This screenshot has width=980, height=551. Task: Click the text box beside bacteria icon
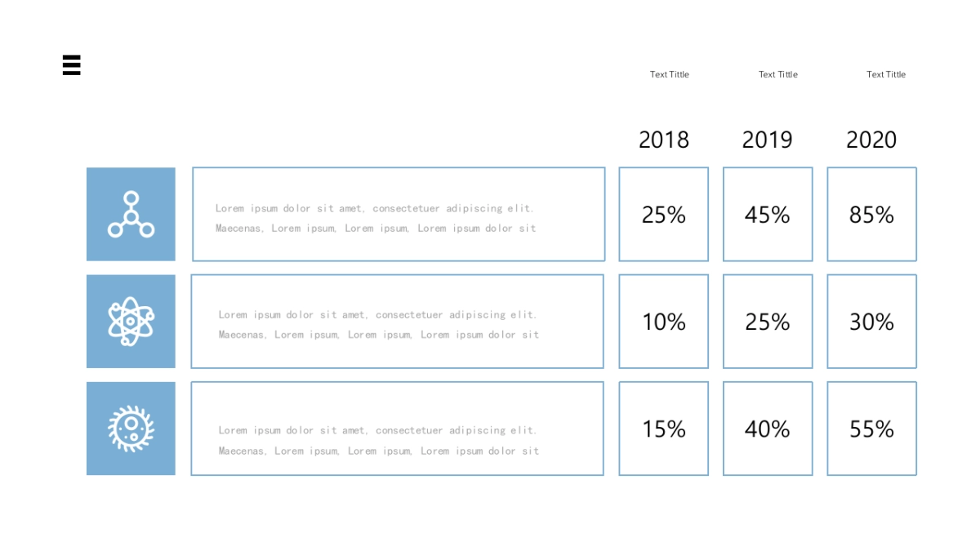[x=397, y=429]
